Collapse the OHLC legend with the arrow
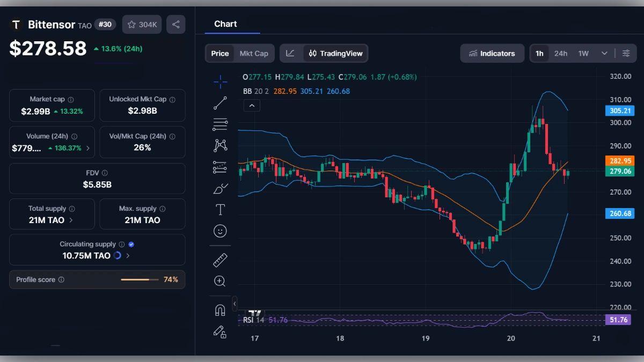Viewport: 644px width, 362px height. tap(252, 105)
